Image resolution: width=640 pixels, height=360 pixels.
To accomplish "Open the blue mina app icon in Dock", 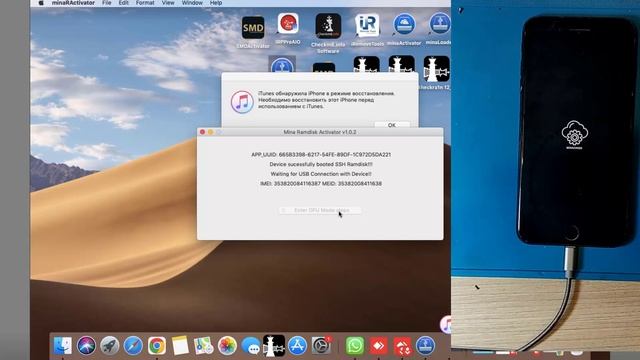I will (426, 346).
